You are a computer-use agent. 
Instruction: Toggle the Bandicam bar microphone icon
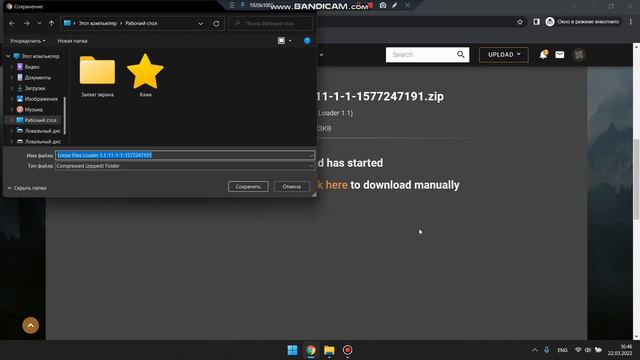[x=242, y=5]
